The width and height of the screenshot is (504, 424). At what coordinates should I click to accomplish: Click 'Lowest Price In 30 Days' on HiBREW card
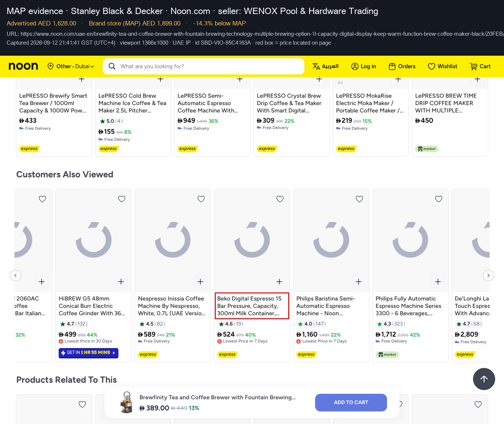pyautogui.click(x=86, y=341)
